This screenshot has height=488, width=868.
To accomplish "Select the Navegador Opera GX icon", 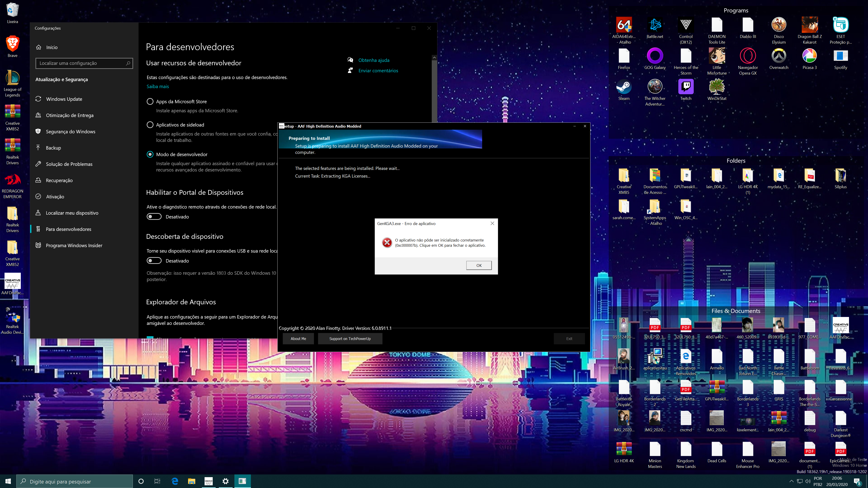I will pyautogui.click(x=748, y=61).
